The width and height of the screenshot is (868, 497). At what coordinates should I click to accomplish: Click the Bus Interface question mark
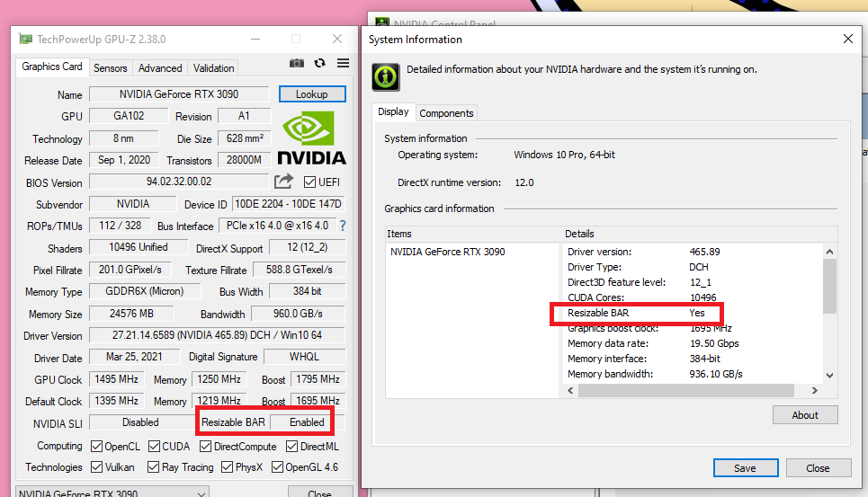[x=343, y=226]
